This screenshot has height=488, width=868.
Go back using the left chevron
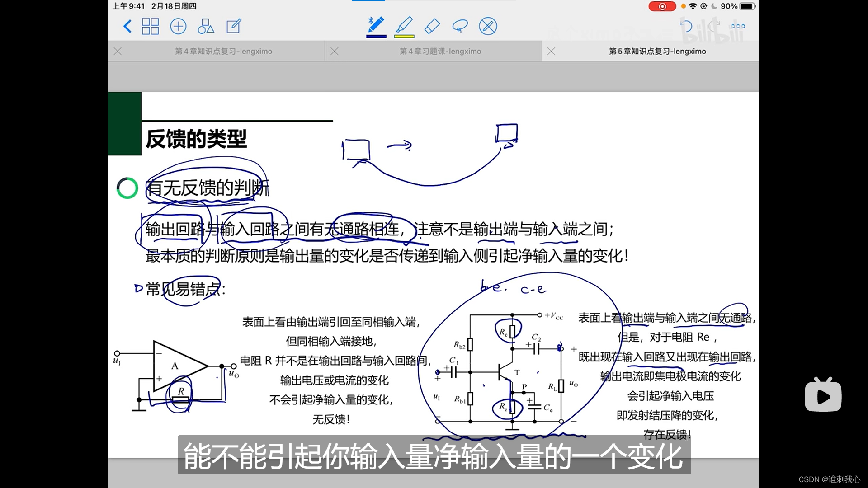(x=127, y=26)
